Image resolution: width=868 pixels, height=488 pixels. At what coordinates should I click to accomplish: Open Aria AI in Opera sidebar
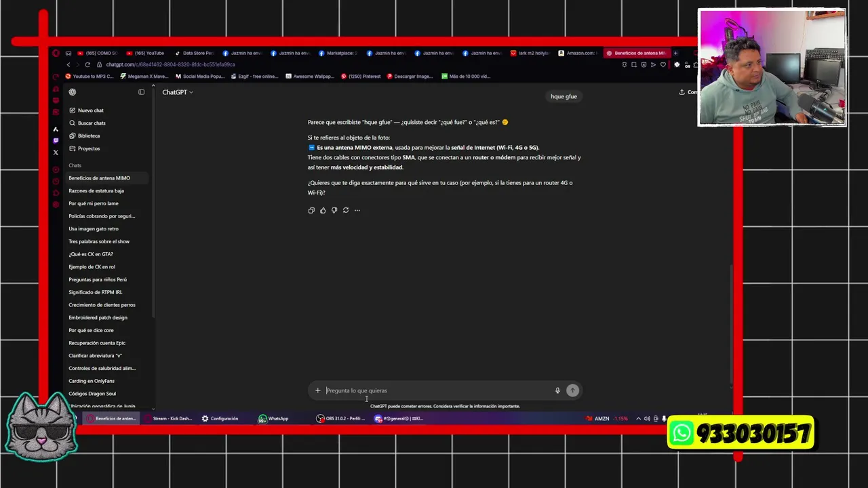point(56,129)
